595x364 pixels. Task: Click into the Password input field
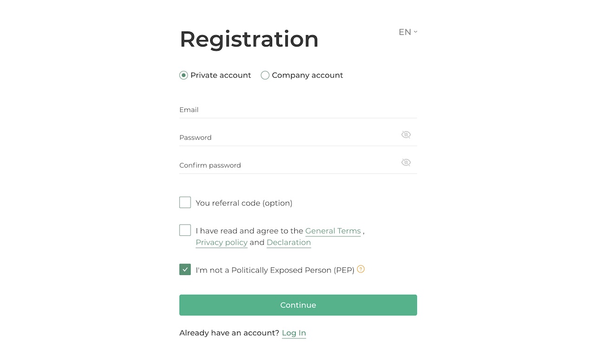(x=288, y=137)
